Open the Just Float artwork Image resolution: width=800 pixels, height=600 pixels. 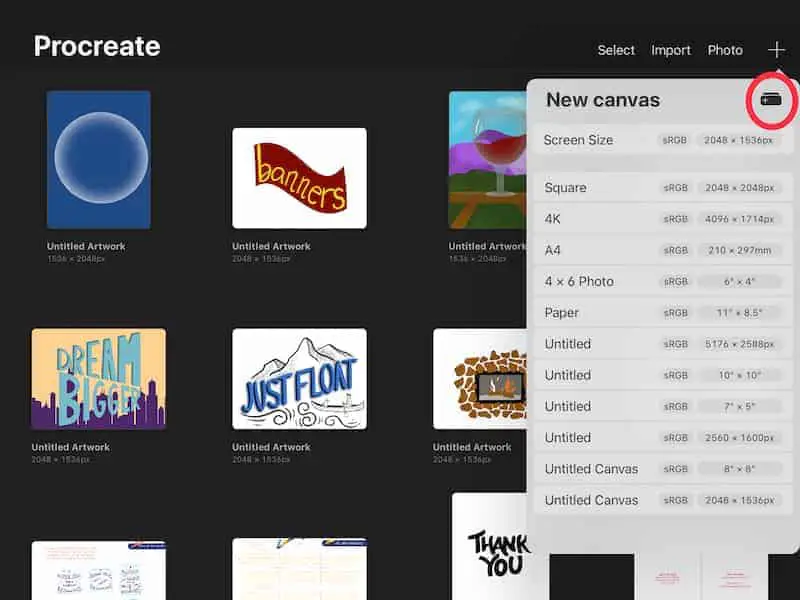pos(299,379)
